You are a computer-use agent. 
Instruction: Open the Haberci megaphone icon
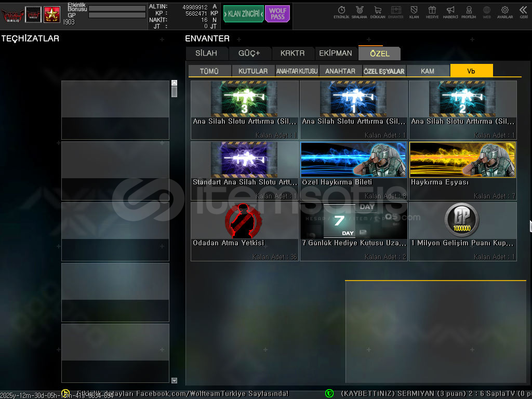pyautogui.click(x=450, y=12)
